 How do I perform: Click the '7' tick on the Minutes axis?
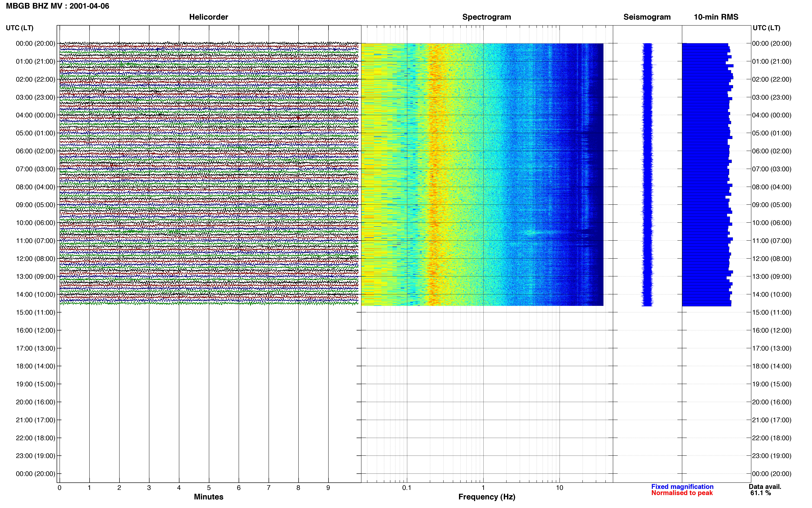pos(269,488)
